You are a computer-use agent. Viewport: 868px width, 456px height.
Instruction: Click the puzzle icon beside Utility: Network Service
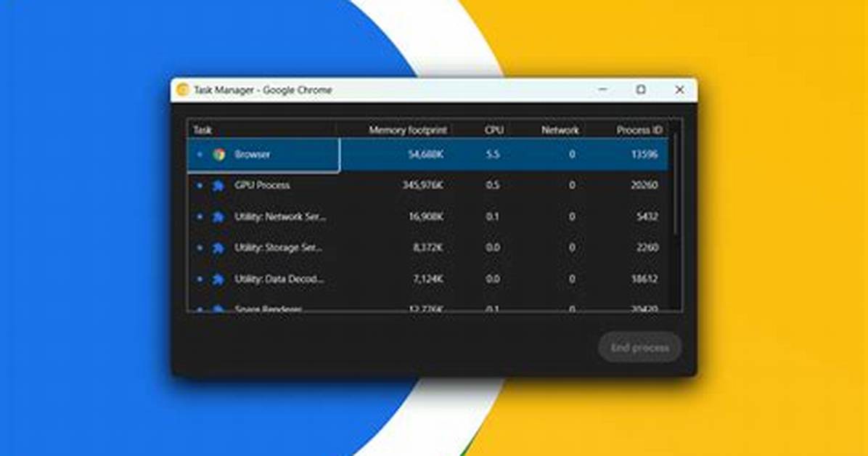[x=218, y=216]
